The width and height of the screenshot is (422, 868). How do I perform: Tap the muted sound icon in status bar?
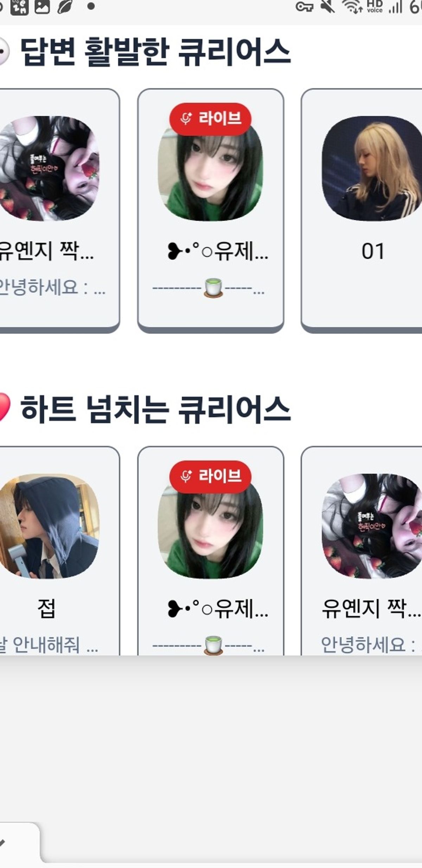coord(328,6)
